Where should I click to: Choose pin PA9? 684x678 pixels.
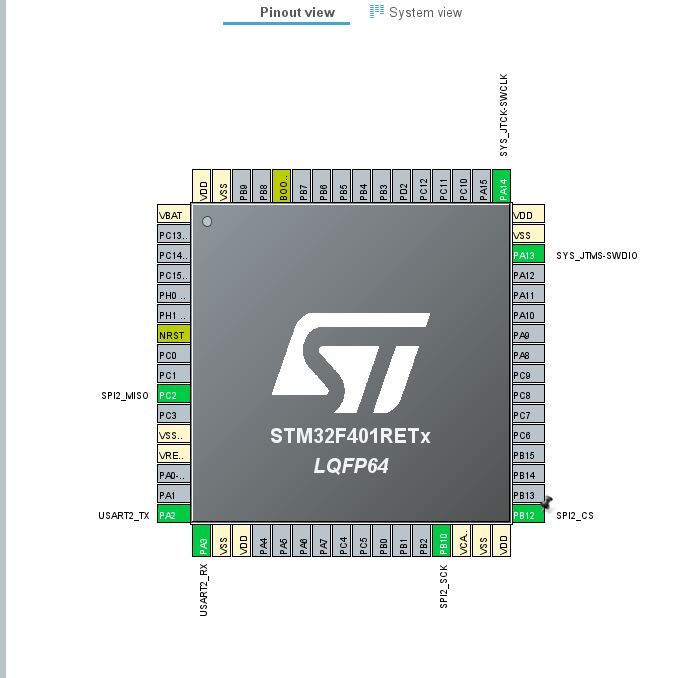[x=528, y=335]
